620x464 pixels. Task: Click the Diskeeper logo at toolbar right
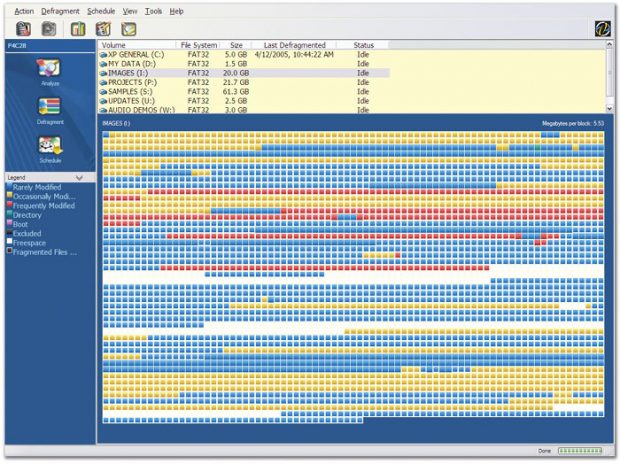(603, 29)
